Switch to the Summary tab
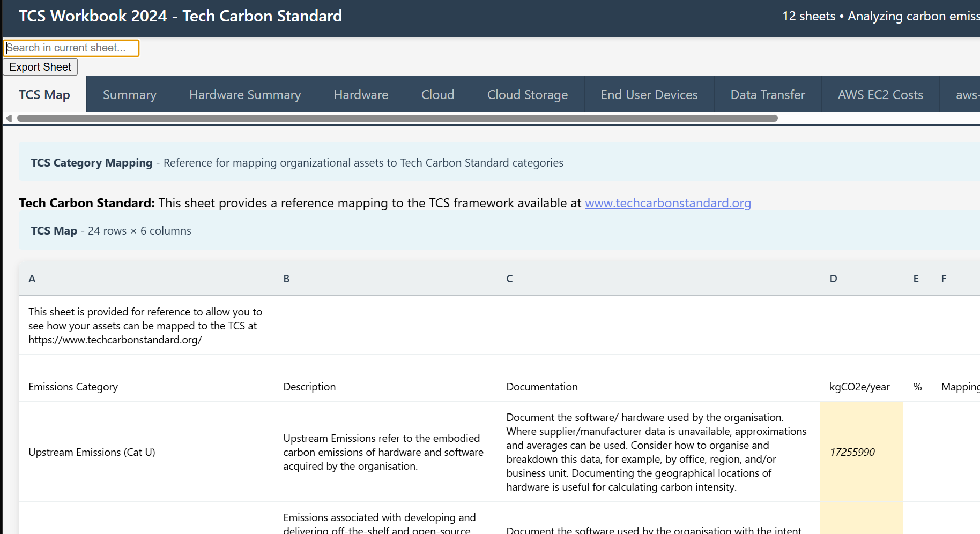Viewport: 980px width, 534px height. point(129,94)
